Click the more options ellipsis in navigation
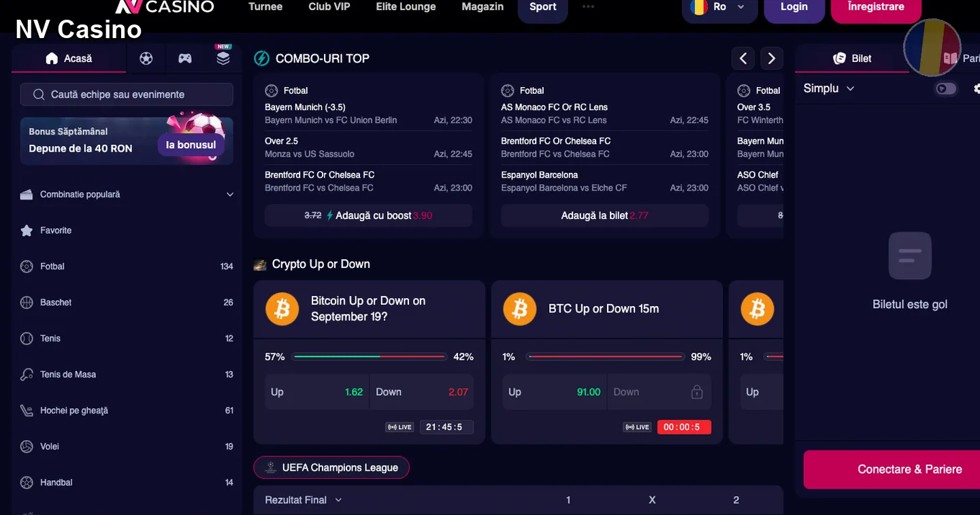The image size is (980, 515). tap(589, 7)
